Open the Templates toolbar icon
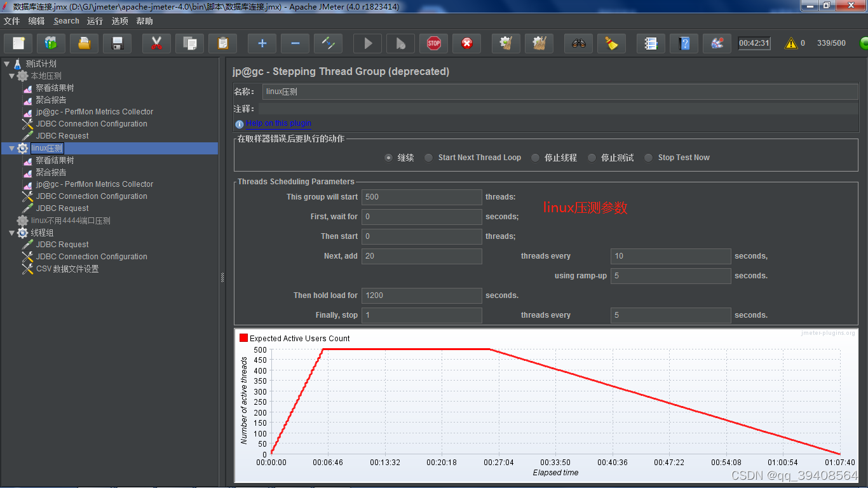Screen dimensions: 868x488 point(51,43)
